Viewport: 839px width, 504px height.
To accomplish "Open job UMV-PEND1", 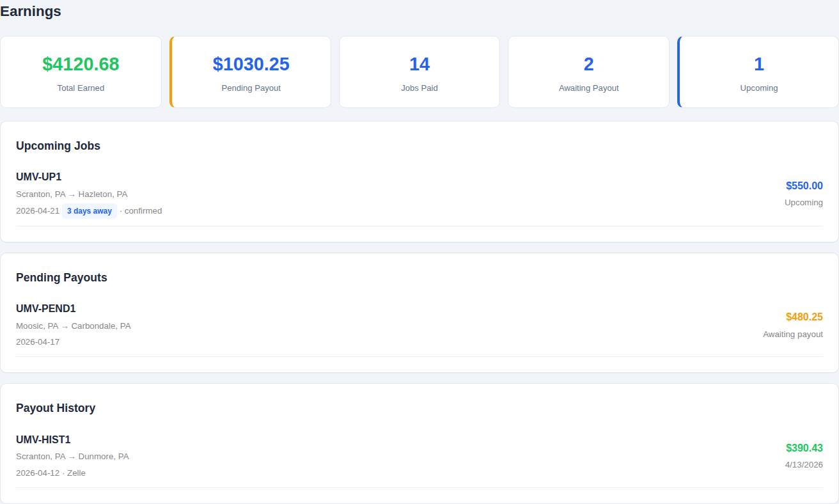I will 46,308.
